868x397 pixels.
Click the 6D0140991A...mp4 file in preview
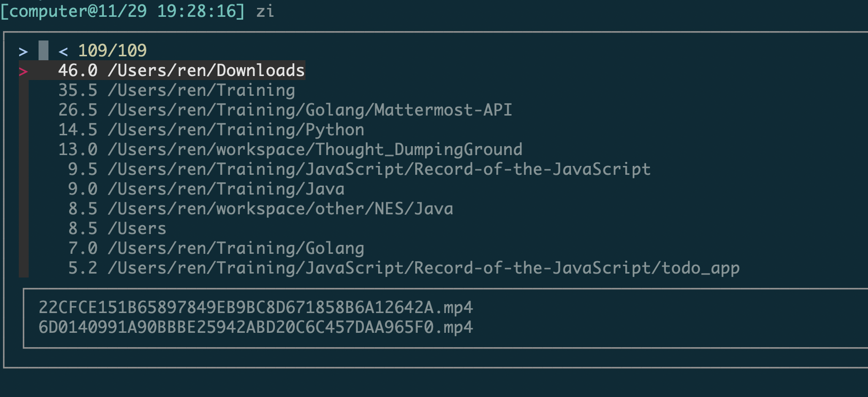click(256, 327)
